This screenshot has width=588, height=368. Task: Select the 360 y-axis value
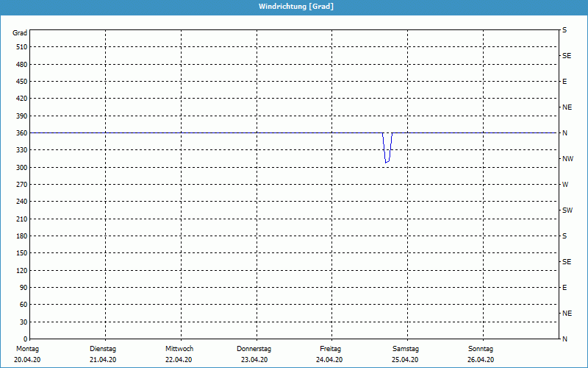[22, 133]
